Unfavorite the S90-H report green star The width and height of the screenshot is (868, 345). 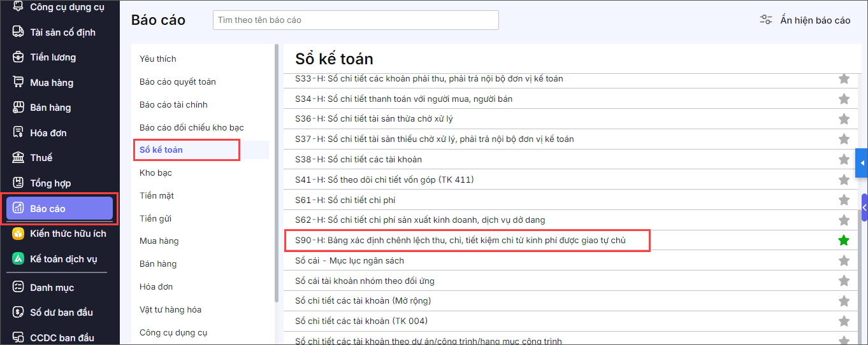pos(844,241)
